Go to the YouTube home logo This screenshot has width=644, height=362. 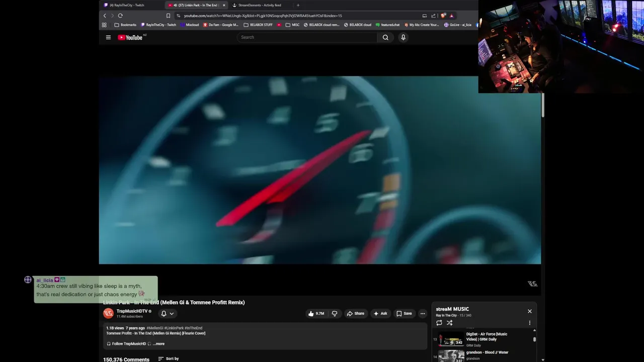tap(131, 37)
